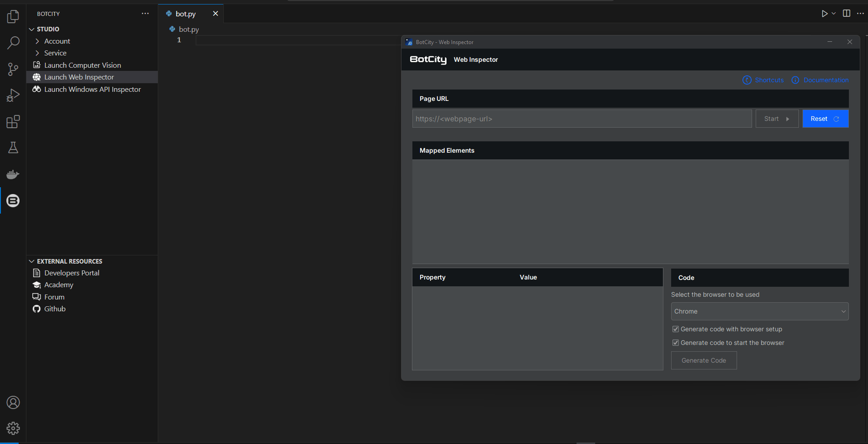
Task: Open run options dropdown arrow beside play
Action: 833,14
